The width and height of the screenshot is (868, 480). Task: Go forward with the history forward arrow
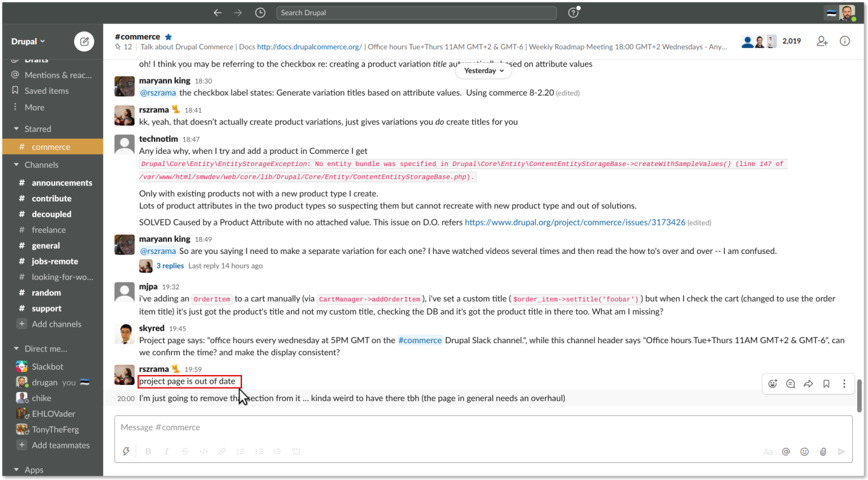click(238, 13)
